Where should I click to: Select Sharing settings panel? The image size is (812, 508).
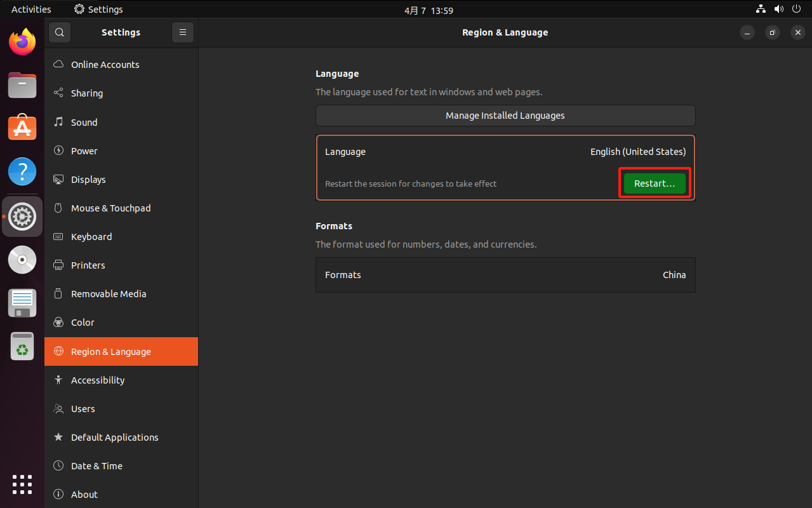pyautogui.click(x=121, y=93)
